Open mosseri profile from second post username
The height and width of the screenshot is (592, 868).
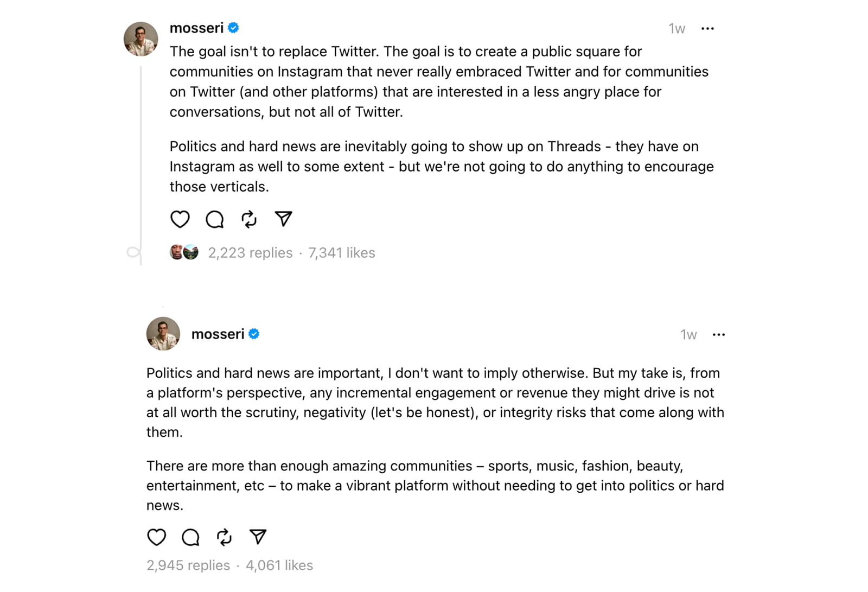coord(218,334)
